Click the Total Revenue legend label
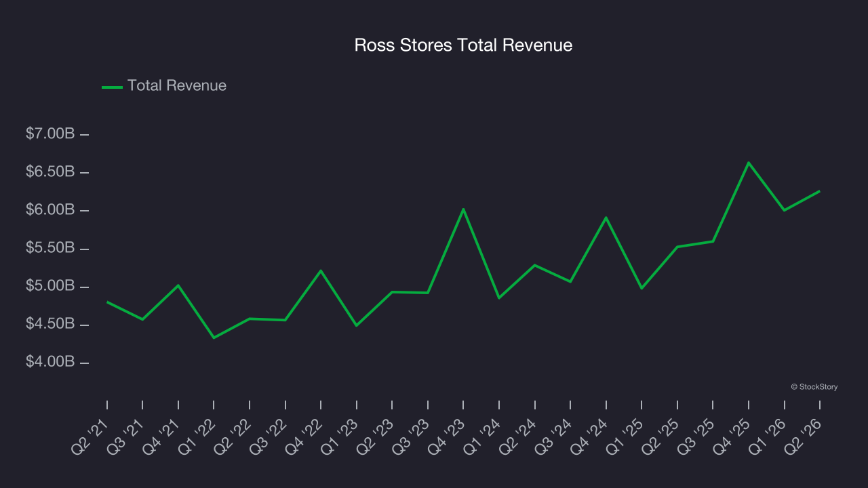This screenshot has height=488, width=868. click(x=177, y=86)
